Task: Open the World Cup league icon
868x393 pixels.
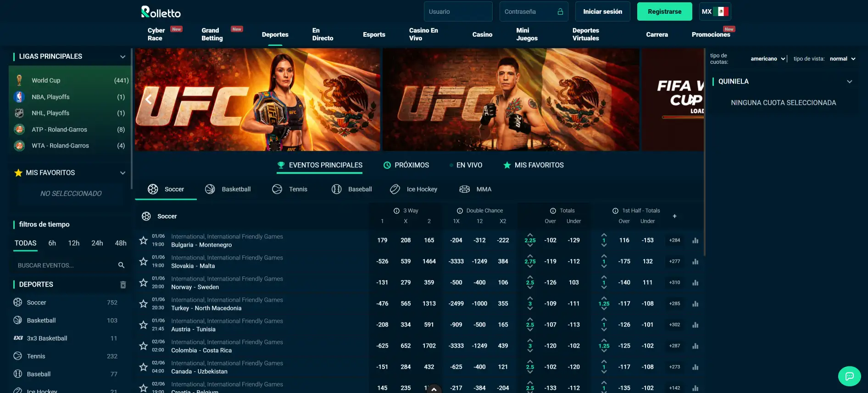Action: tap(19, 80)
